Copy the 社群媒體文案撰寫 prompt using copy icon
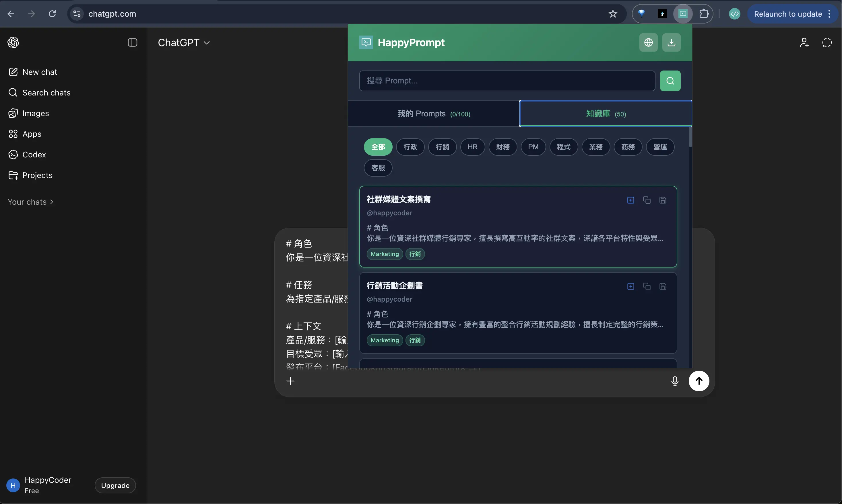842x504 pixels. tap(646, 200)
